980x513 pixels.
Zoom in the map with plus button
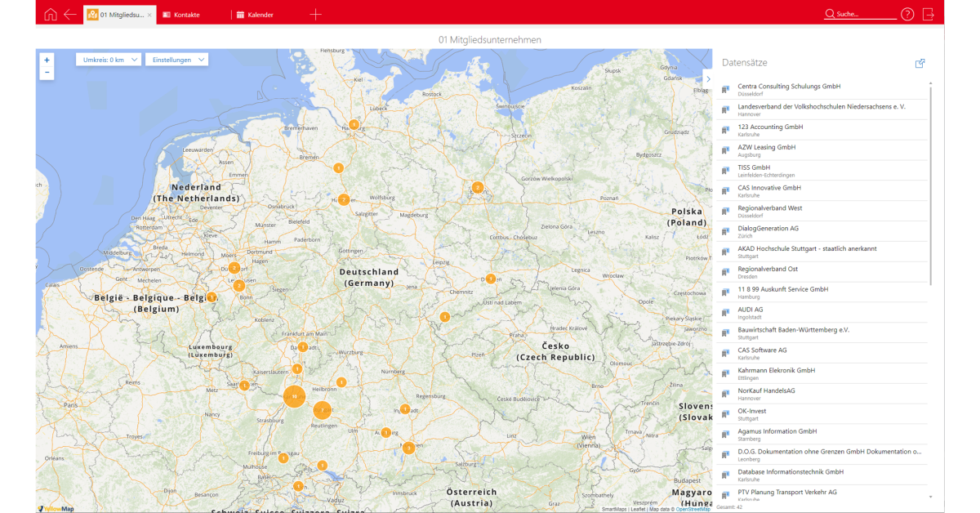(x=47, y=60)
